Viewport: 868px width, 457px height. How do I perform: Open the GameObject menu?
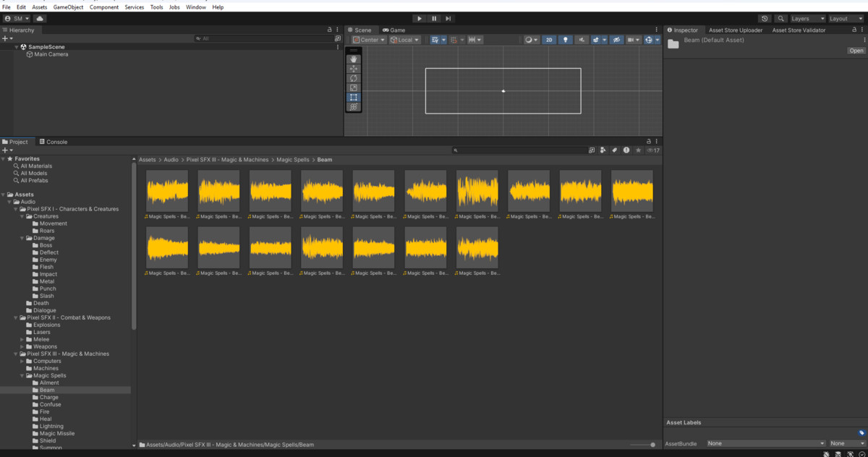coord(67,7)
